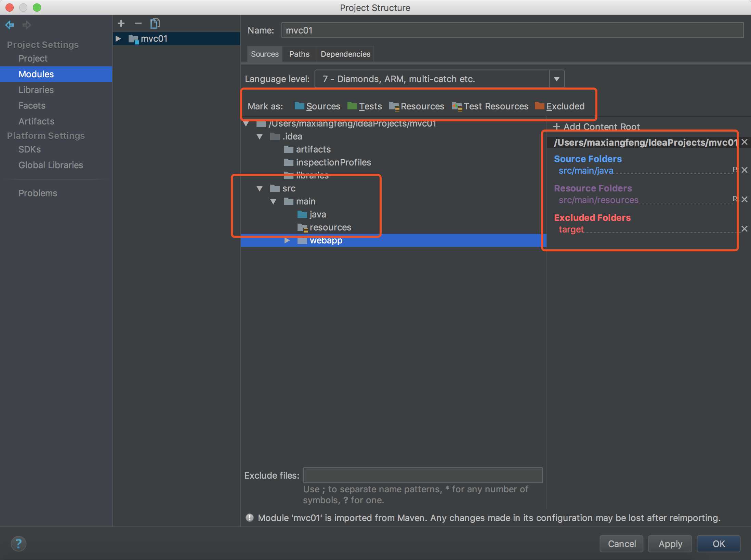The image size is (751, 560).
Task: Open the Problems section
Action: click(x=38, y=193)
